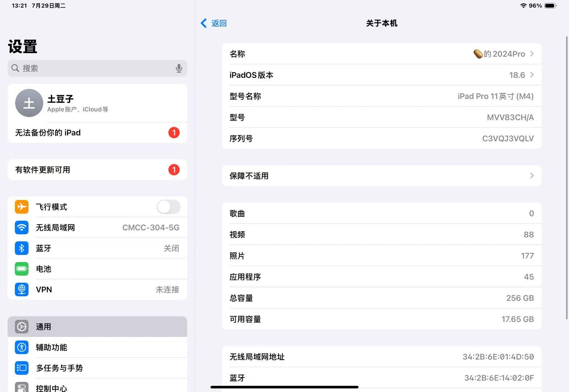Image resolution: width=569 pixels, height=392 pixels.
Task: Tap the 关闭 Bluetooth status
Action: click(x=171, y=248)
